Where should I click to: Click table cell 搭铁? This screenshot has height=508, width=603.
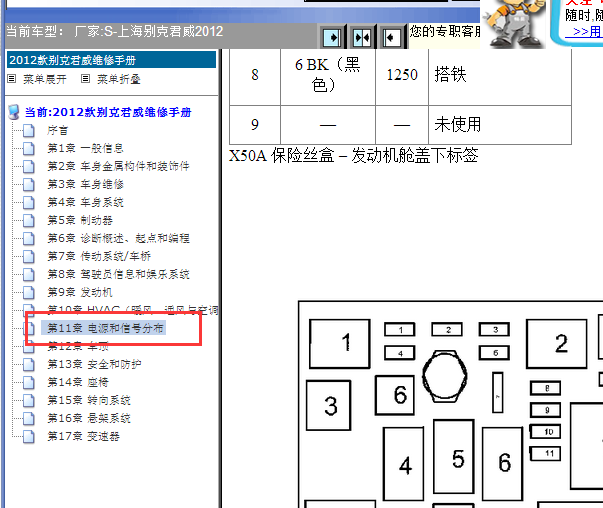click(x=500, y=75)
